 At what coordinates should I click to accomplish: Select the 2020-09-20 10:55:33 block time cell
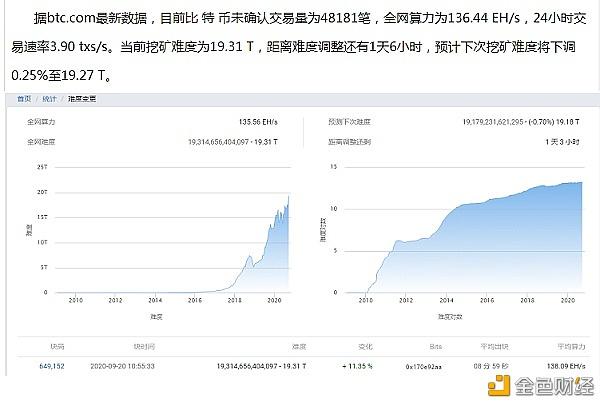point(122,366)
